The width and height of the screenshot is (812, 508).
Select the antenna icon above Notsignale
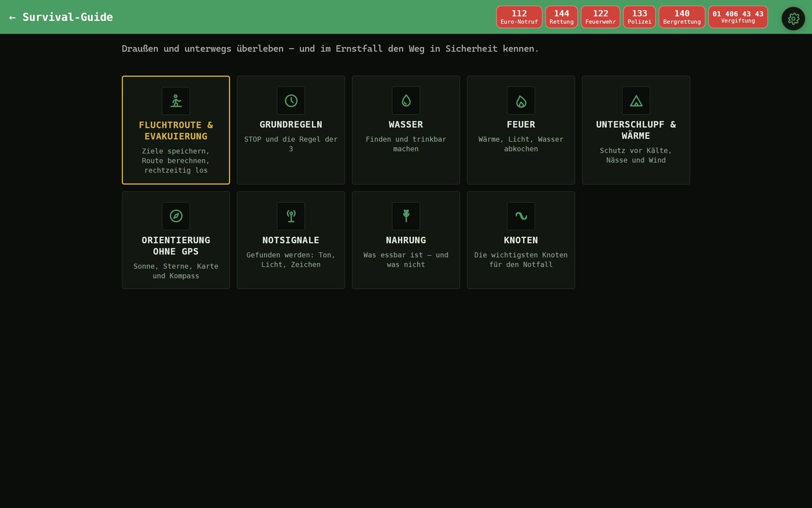pyautogui.click(x=291, y=216)
